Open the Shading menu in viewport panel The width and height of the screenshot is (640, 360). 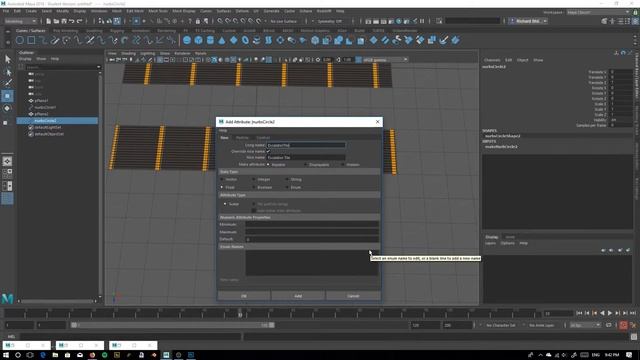[x=128, y=53]
